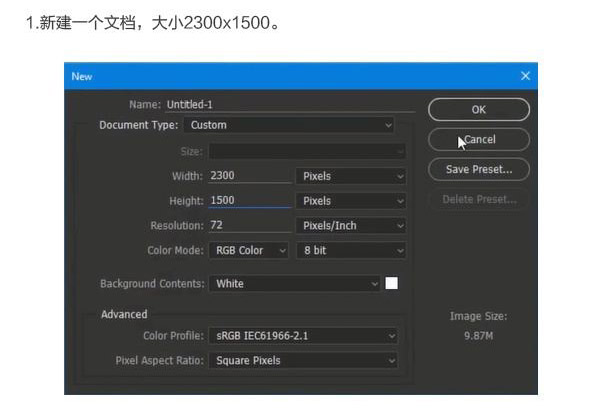The width and height of the screenshot is (600, 414).
Task: Open the Pixels/Inch resolution units dropdown
Action: [351, 226]
